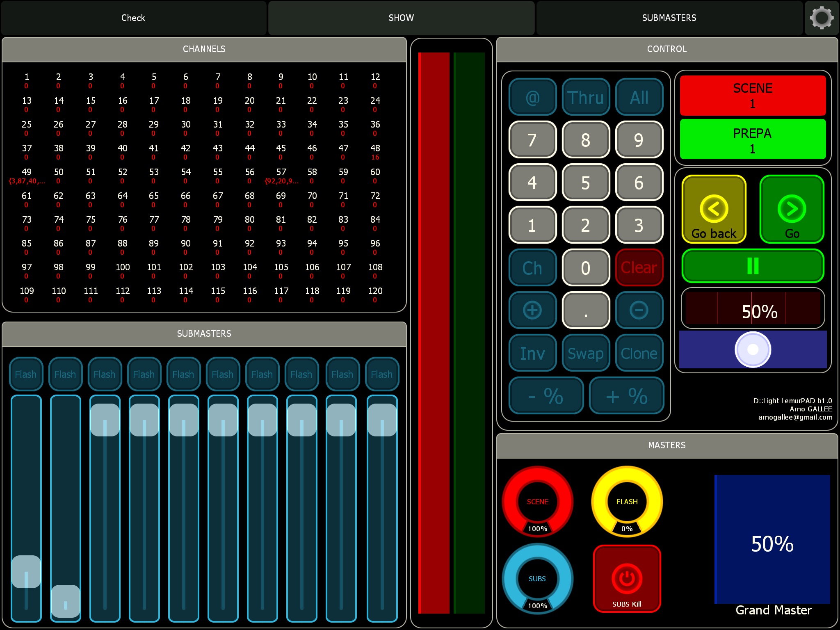Viewport: 840px width, 630px height.
Task: Click the blue Grand Master fader
Action: (772, 539)
